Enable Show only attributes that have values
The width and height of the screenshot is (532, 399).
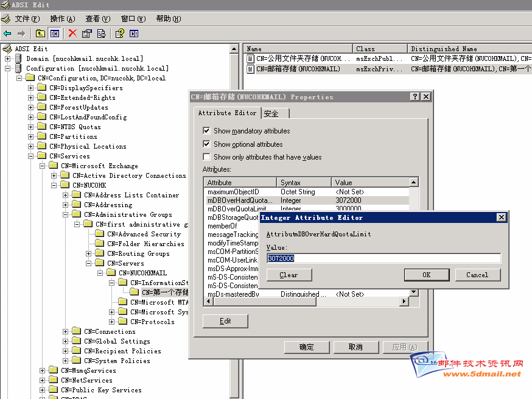point(207,157)
